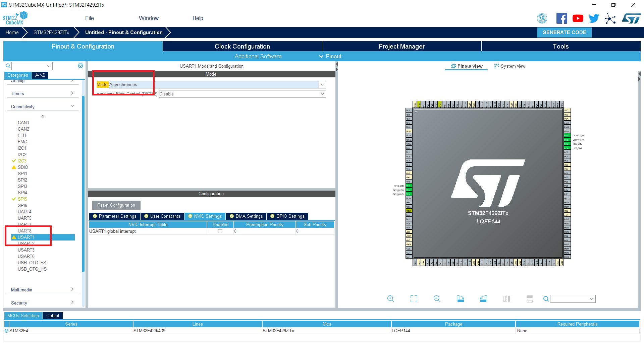
Task: Open the Parameter Settings tab
Action: pos(115,216)
